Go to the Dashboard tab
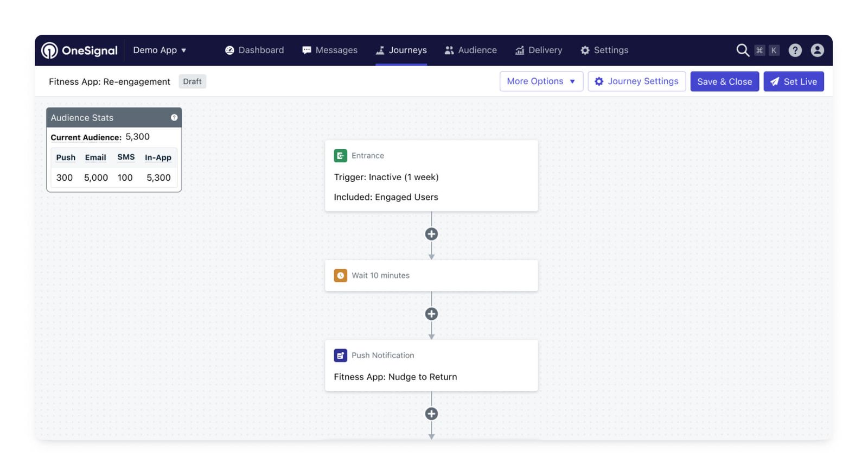This screenshot has height=475, width=868. pyautogui.click(x=254, y=50)
